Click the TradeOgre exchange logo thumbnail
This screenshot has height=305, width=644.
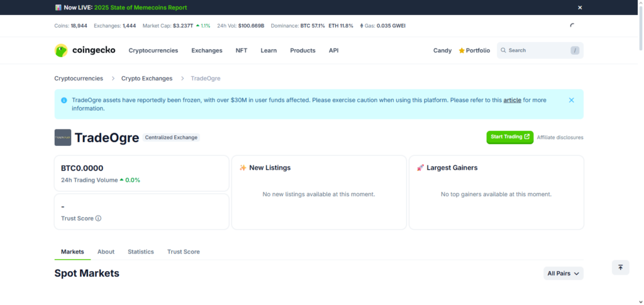[63, 137]
